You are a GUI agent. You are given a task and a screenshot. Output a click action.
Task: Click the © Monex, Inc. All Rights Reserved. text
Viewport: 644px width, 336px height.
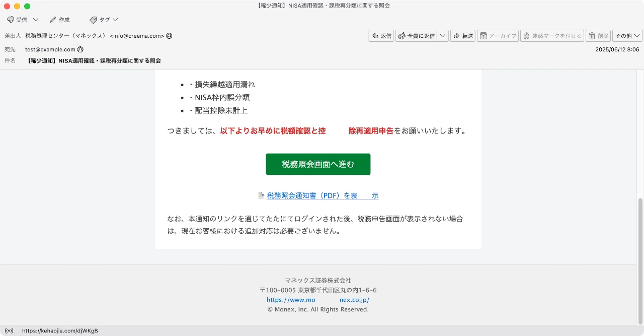pos(318,309)
